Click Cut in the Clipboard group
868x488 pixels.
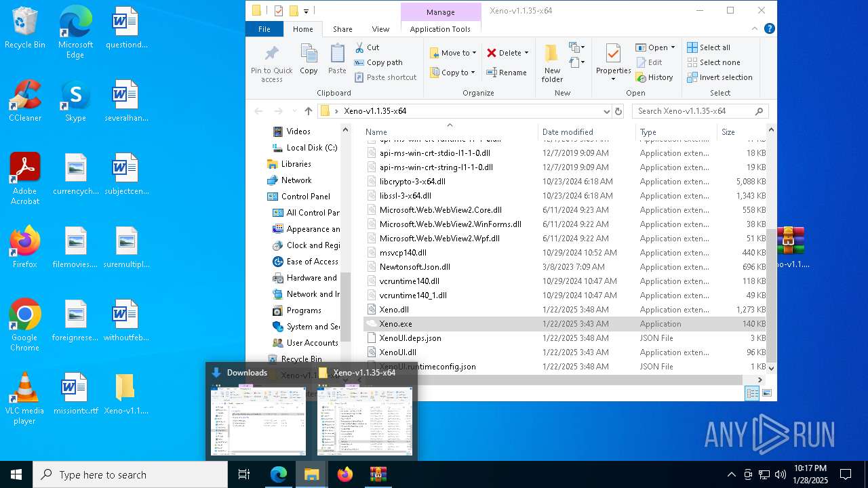[367, 47]
